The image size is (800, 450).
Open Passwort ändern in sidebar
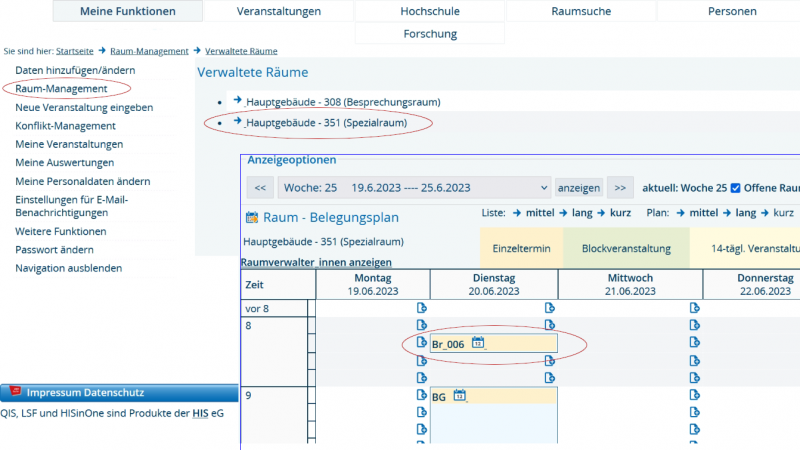tap(54, 250)
